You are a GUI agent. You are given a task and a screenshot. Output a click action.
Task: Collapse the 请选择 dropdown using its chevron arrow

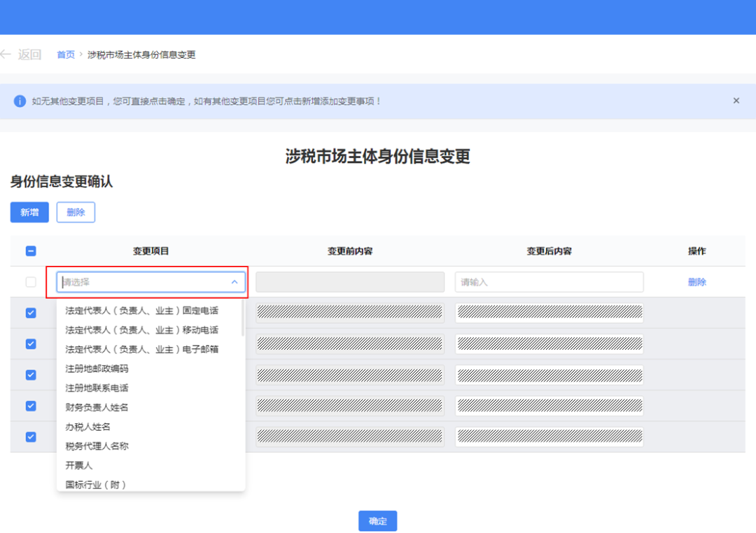click(x=234, y=282)
